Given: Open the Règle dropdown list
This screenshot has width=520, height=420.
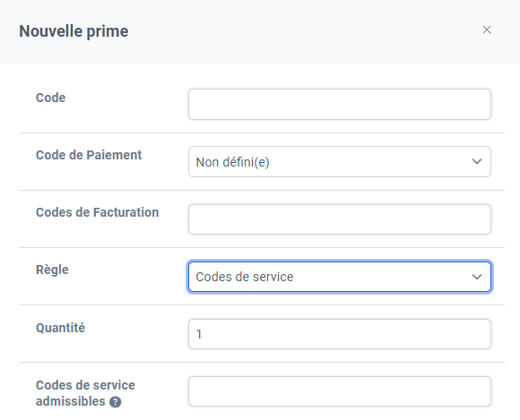Looking at the screenshot, I should tap(340, 277).
